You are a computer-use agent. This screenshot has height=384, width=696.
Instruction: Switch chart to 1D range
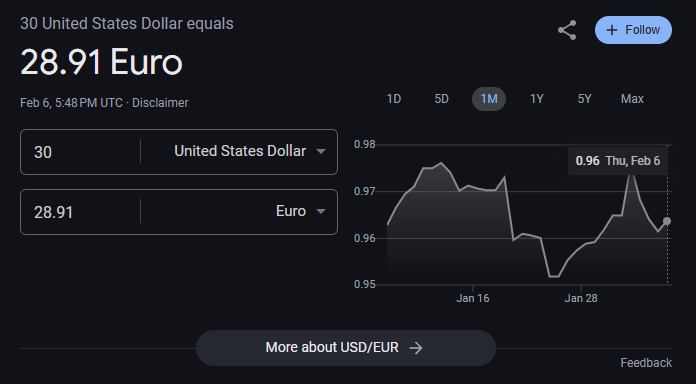[394, 99]
